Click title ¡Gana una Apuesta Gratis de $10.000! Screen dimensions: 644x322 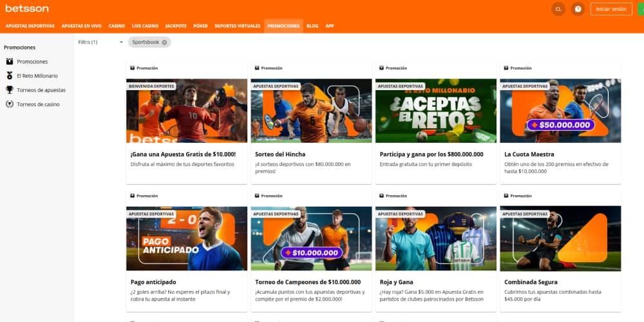pos(183,155)
